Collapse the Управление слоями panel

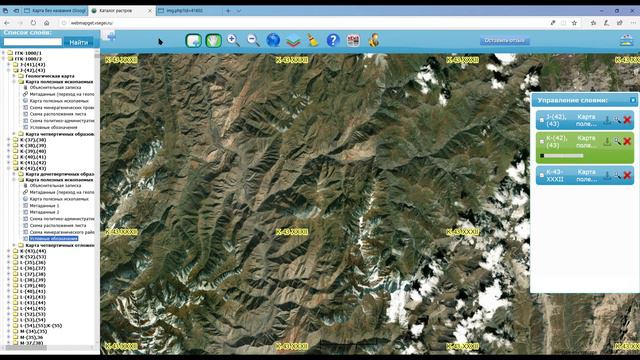[633, 100]
